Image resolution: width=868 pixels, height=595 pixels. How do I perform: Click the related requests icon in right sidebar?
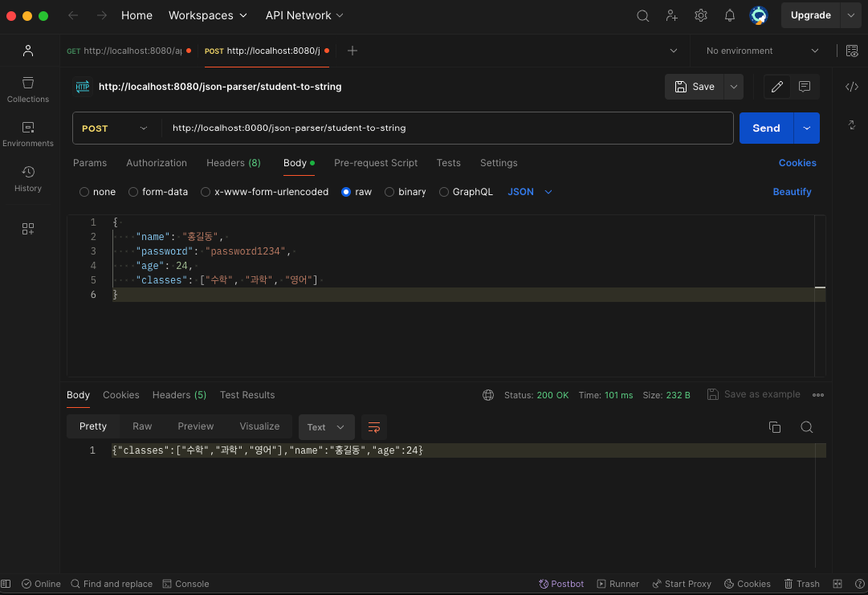coord(852,125)
